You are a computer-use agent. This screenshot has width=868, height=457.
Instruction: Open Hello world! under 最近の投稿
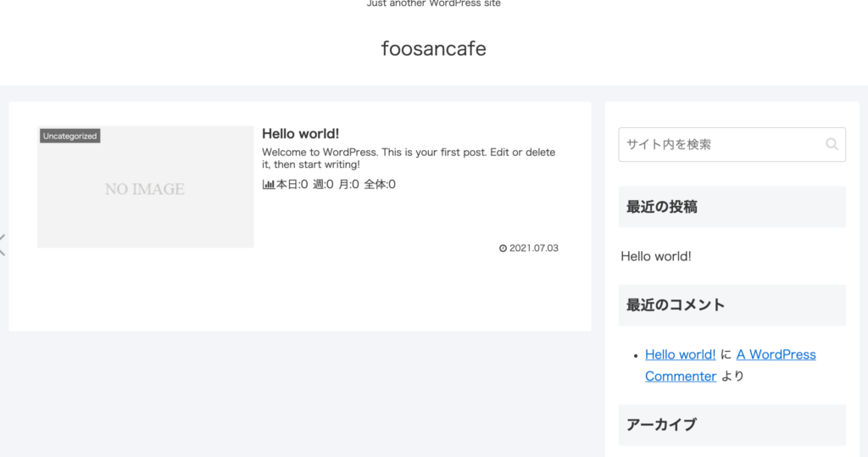[656, 255]
